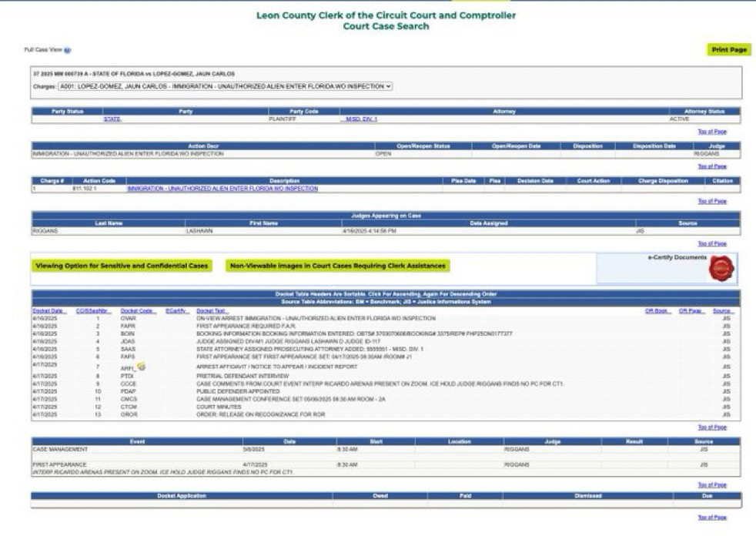The width and height of the screenshot is (756, 536).
Task: Open Non-Viewable Images in Court Cases Requiring Clerk Assistance
Action: [x=337, y=266]
